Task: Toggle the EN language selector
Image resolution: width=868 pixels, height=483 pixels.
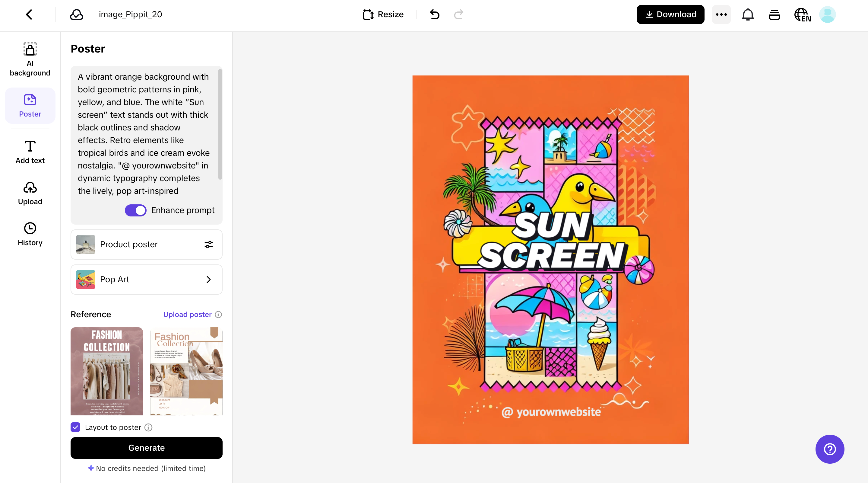Action: click(x=802, y=14)
